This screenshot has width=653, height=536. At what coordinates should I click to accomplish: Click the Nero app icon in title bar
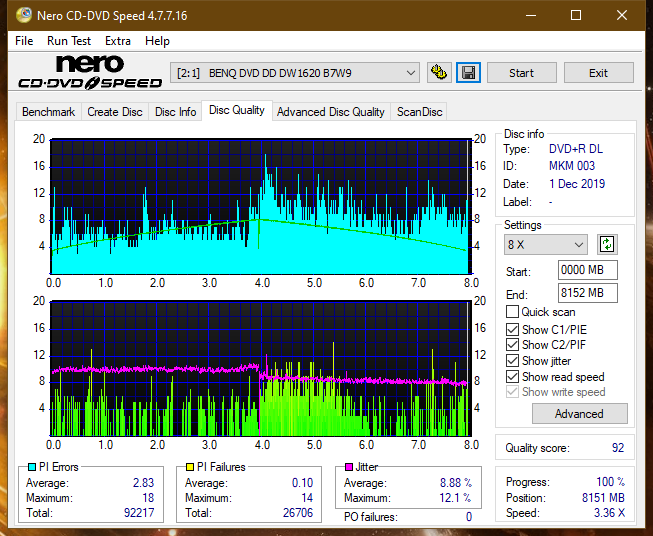(24, 15)
